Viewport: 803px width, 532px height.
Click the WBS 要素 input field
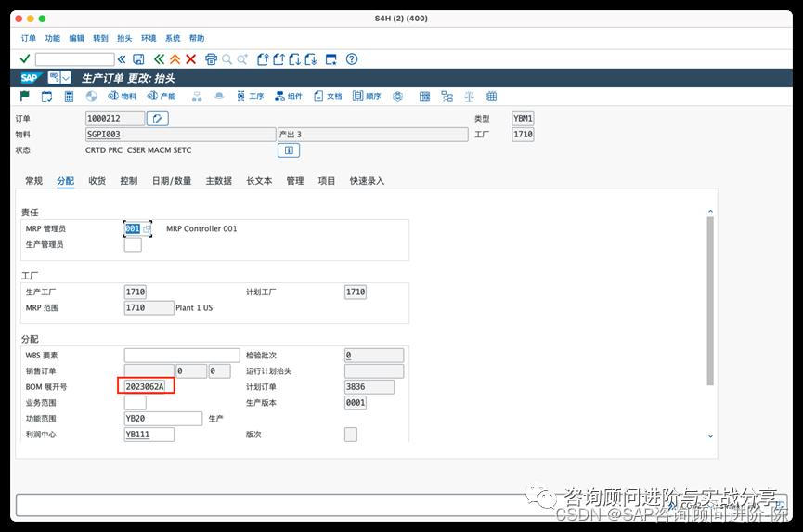[182, 356]
